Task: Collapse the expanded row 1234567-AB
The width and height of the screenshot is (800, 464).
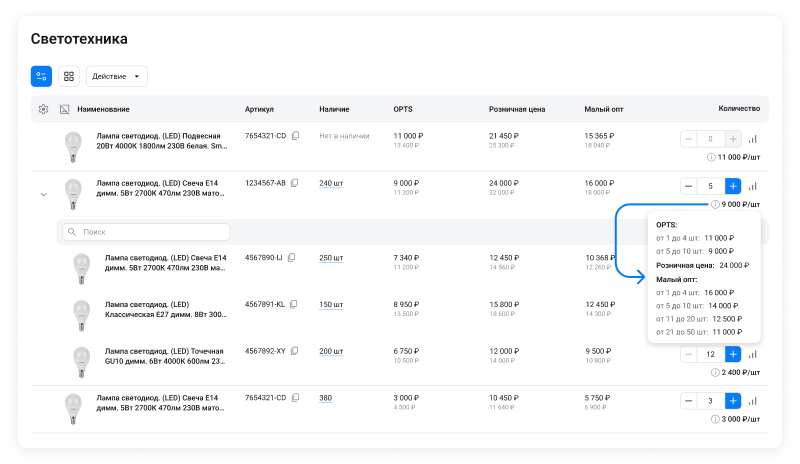Action: click(x=43, y=194)
